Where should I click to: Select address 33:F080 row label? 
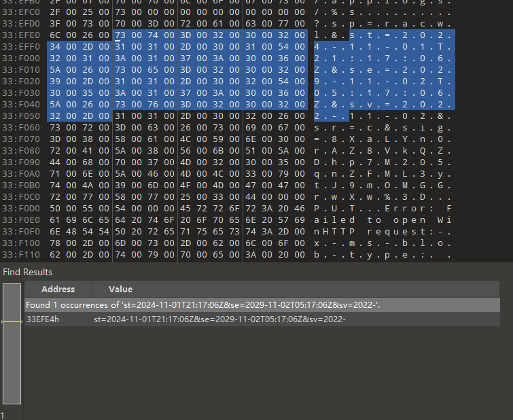coord(21,151)
